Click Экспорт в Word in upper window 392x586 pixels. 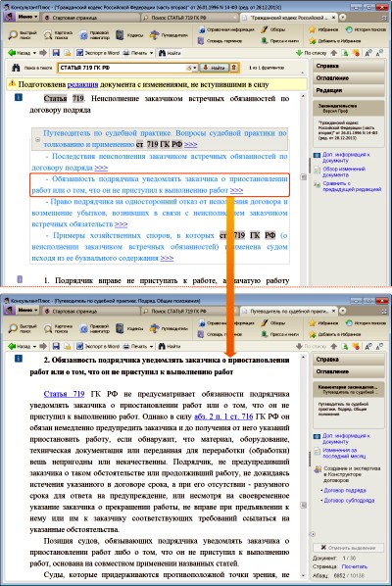click(98, 53)
